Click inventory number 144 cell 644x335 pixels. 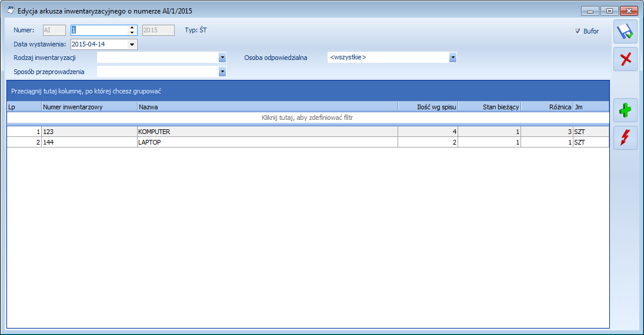coord(89,142)
